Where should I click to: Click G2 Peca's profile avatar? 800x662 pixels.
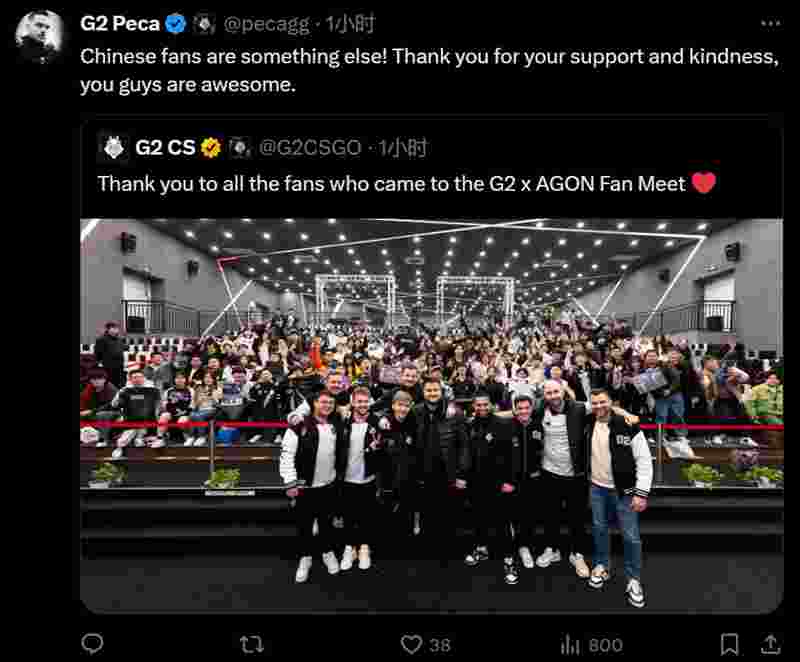coord(39,36)
